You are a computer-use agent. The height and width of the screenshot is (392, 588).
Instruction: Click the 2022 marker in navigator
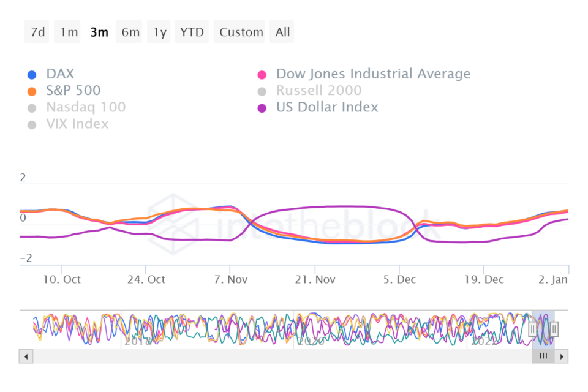tap(484, 341)
